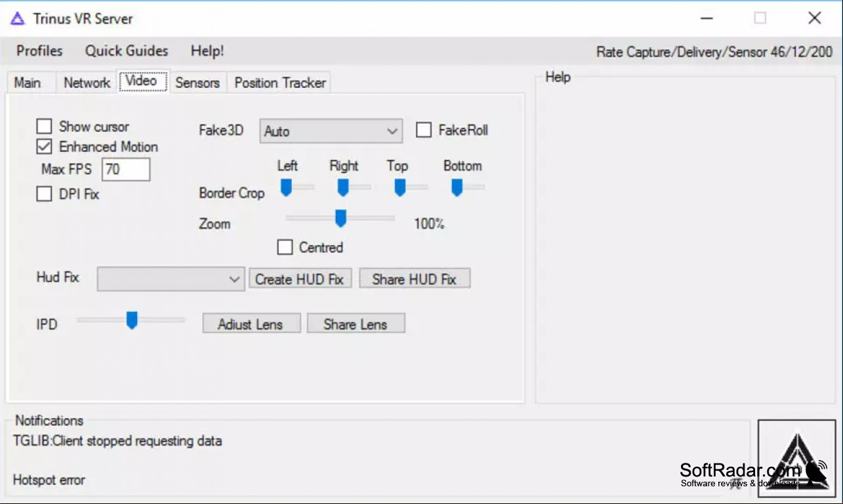Click the IPD slider handle
The image size is (843, 504).
132,320
